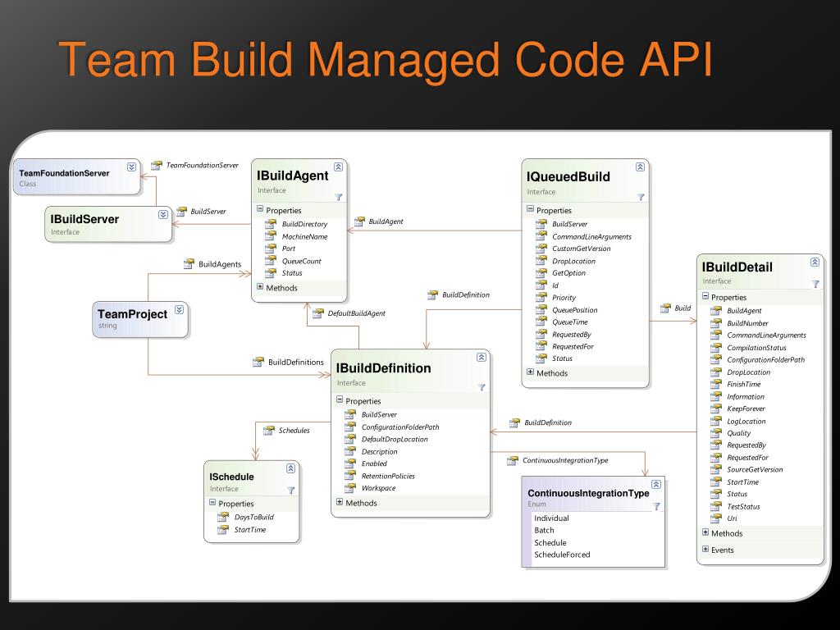
Task: Click the KeepForever property icon
Action: tap(715, 409)
